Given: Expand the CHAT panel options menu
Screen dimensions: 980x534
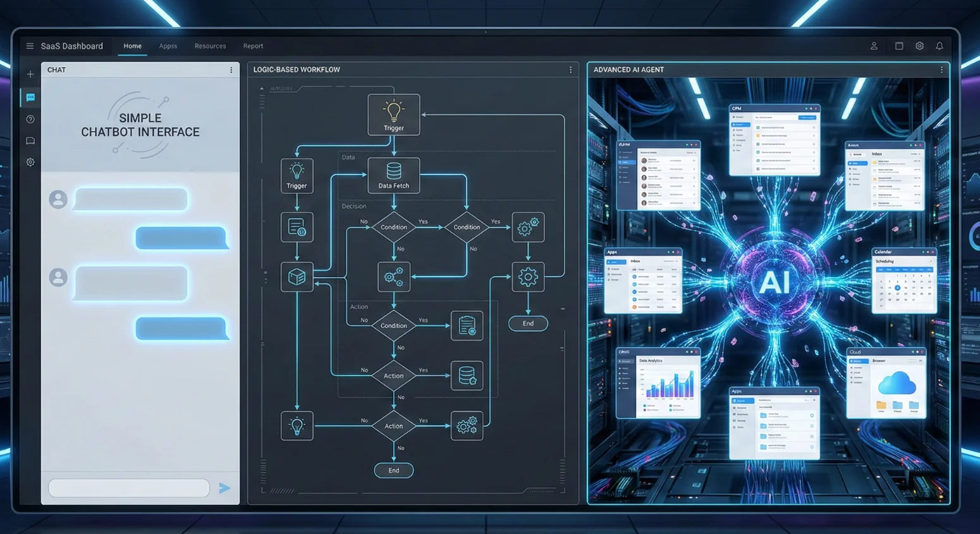Looking at the screenshot, I should (231, 70).
